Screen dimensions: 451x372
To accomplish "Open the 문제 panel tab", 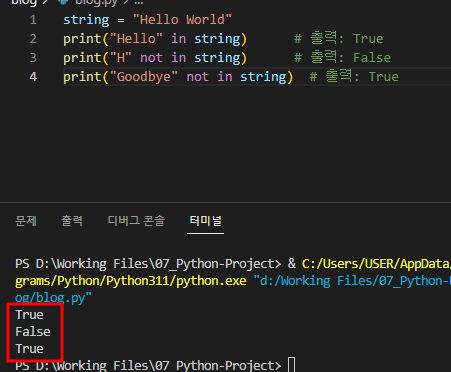I will coord(26,221).
